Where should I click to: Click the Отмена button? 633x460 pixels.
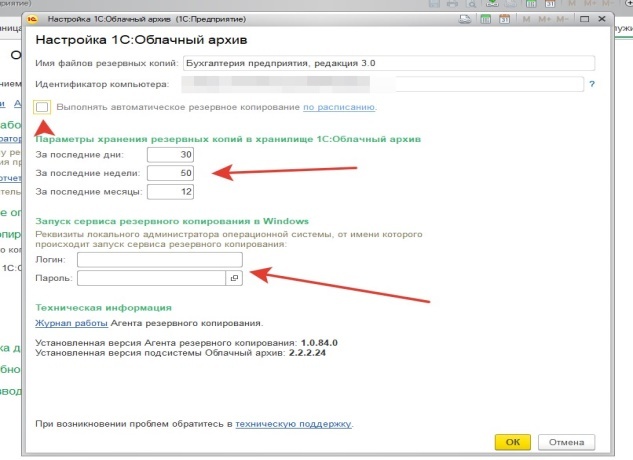[566, 442]
